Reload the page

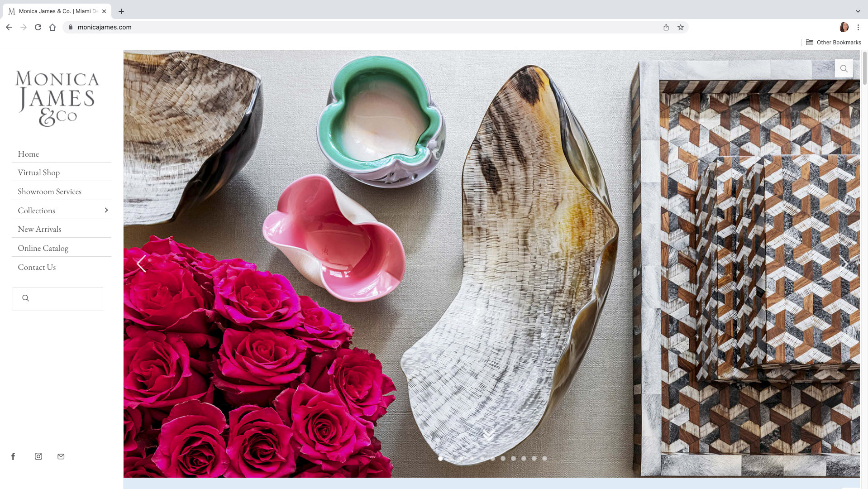click(38, 27)
